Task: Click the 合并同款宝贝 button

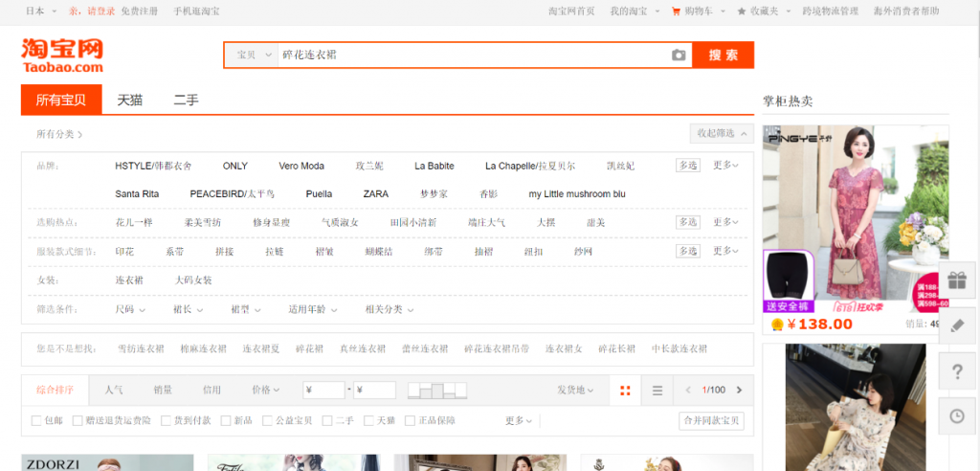Action: point(711,421)
